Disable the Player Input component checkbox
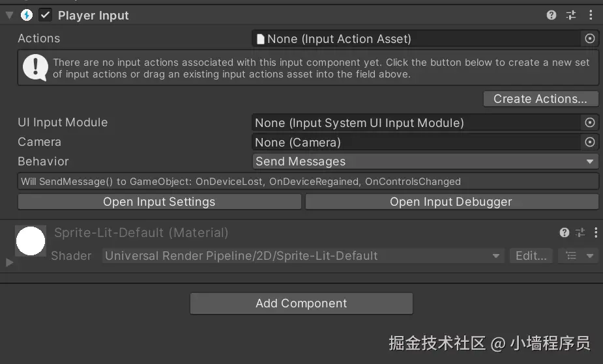This screenshot has width=603, height=364. [46, 15]
